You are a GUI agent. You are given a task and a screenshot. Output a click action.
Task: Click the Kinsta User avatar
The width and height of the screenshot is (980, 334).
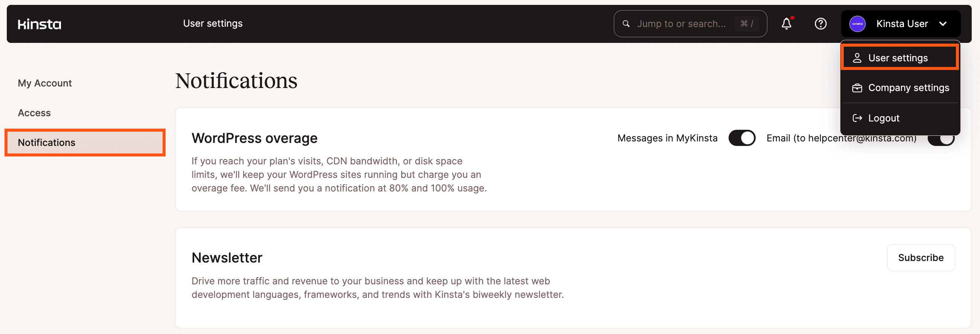click(857, 24)
